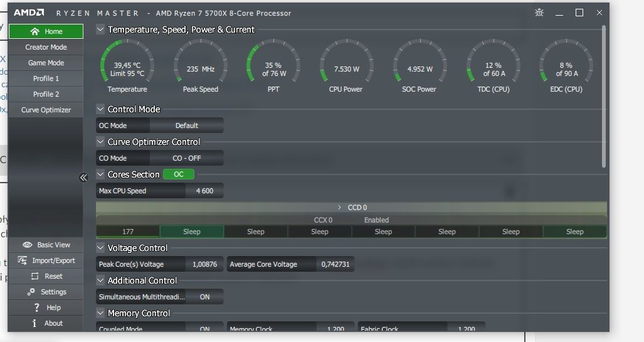The height and width of the screenshot is (342, 644).
Task: Expand the CCD 0 row
Action: click(x=339, y=208)
